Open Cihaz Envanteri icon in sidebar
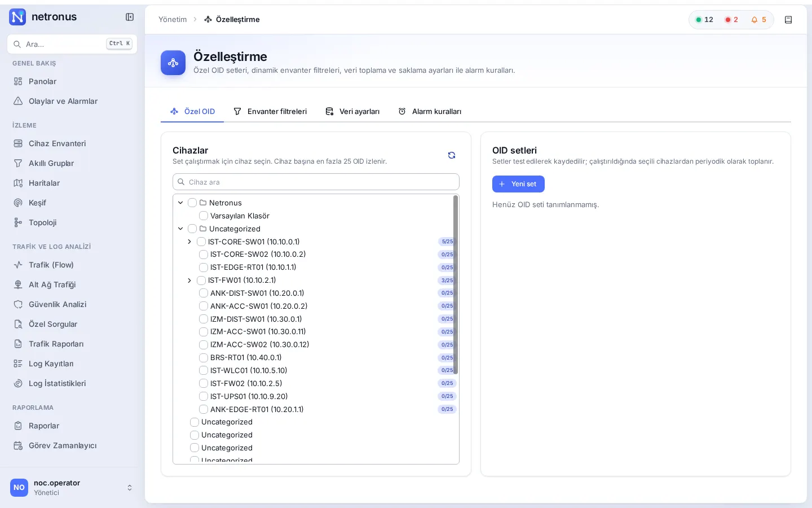Image resolution: width=812 pixels, height=508 pixels. [x=18, y=143]
